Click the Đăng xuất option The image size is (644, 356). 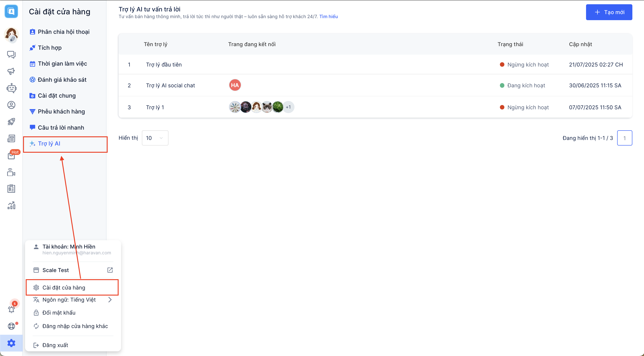[55, 345]
